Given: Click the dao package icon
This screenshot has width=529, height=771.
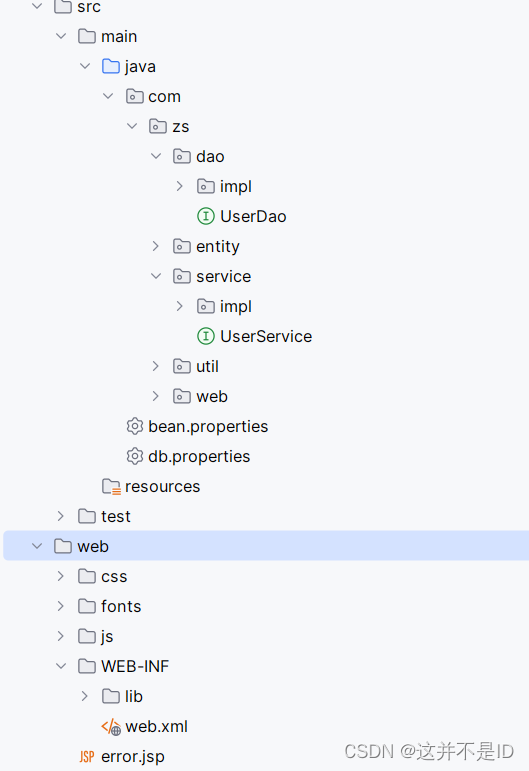Looking at the screenshot, I should [x=182, y=156].
